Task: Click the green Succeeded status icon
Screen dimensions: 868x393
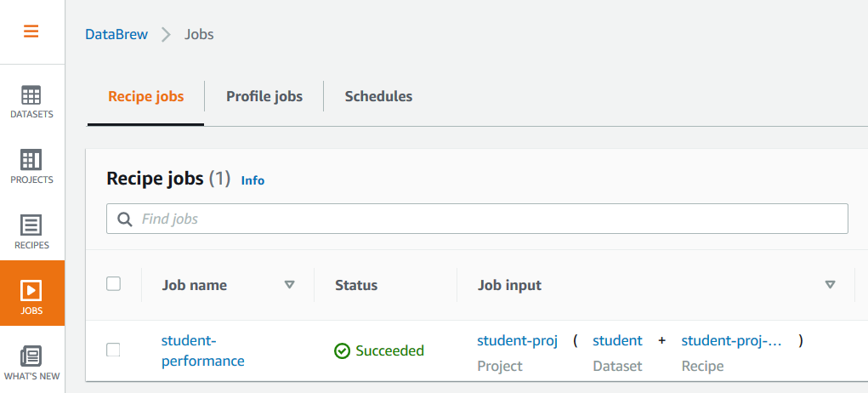Action: tap(343, 350)
